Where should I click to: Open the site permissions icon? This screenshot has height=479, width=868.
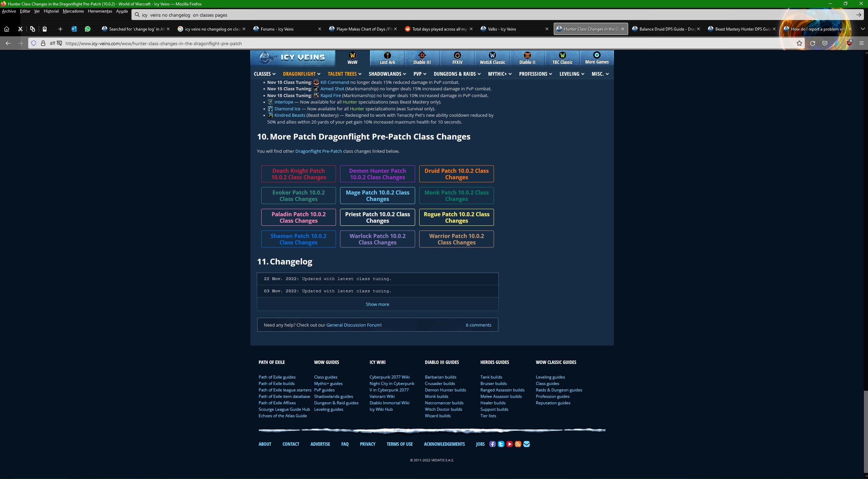tap(52, 43)
